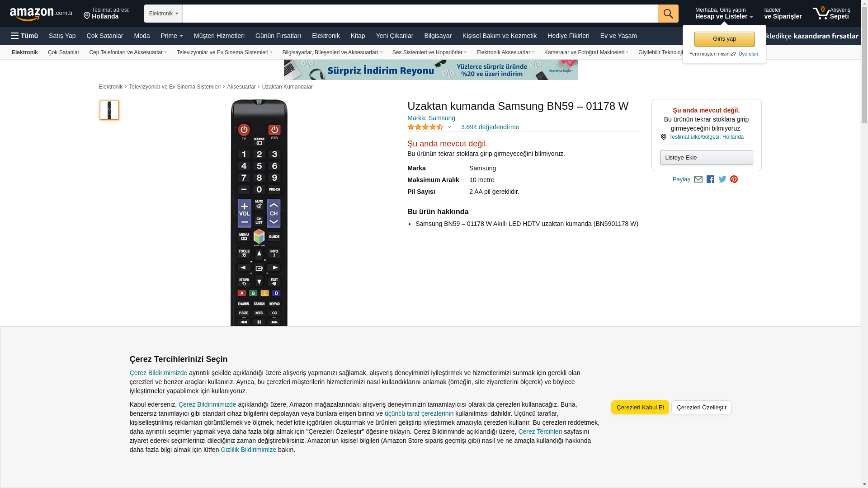
Task: Click the Listeye Ekle button
Action: point(706,157)
